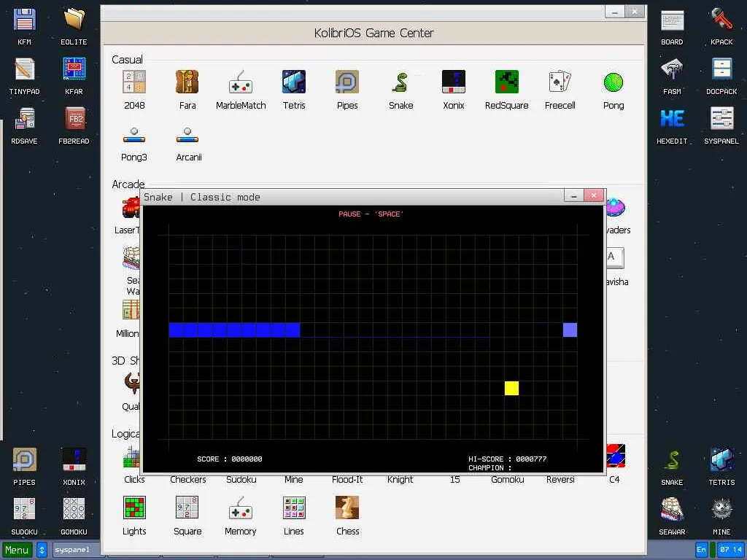Open the Menu button on the taskbar

[18, 550]
